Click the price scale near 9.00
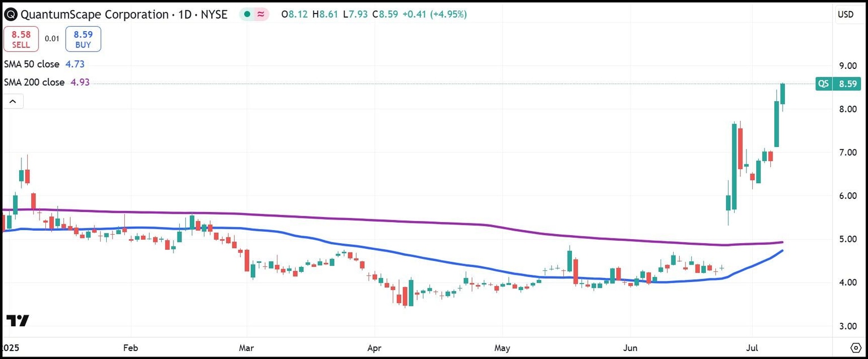The image size is (868, 359). coord(848,66)
